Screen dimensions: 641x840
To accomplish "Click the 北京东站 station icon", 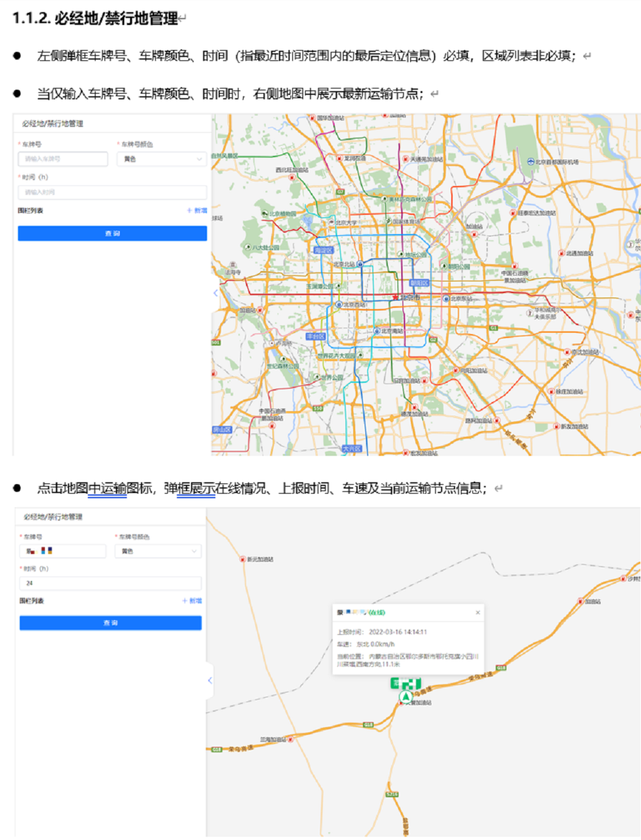I will tap(446, 299).
